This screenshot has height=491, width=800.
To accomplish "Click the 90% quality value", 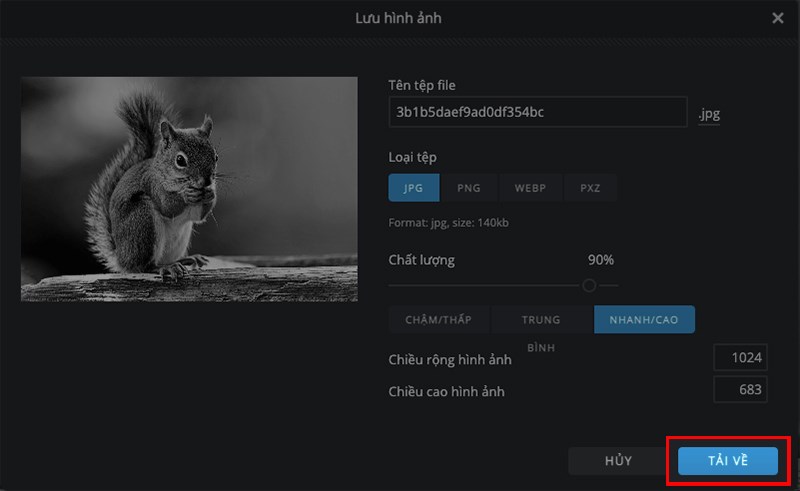I will tap(600, 260).
